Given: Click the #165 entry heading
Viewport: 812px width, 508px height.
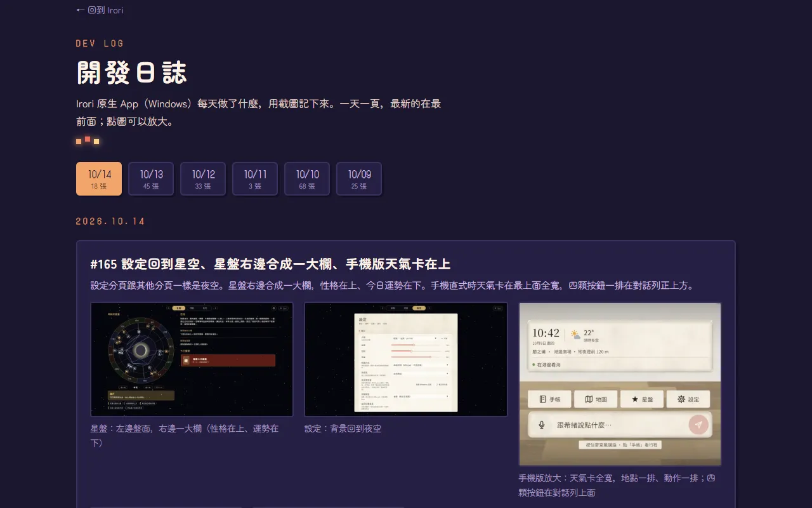Looking at the screenshot, I should pos(271,264).
